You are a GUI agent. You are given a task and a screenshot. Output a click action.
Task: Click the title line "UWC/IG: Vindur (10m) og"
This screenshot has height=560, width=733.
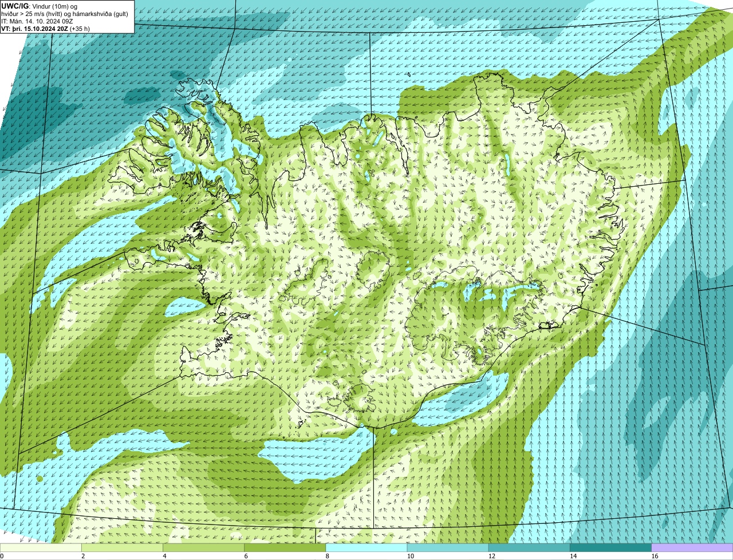click(40, 6)
